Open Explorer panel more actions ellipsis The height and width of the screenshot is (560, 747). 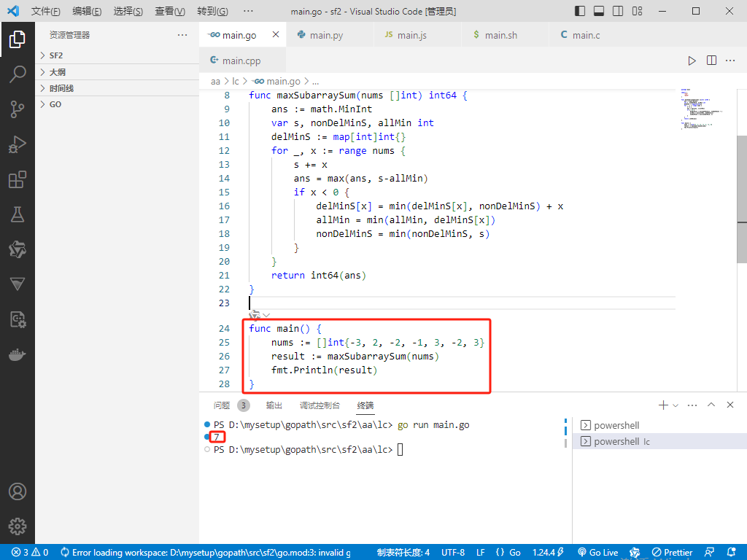(x=182, y=35)
